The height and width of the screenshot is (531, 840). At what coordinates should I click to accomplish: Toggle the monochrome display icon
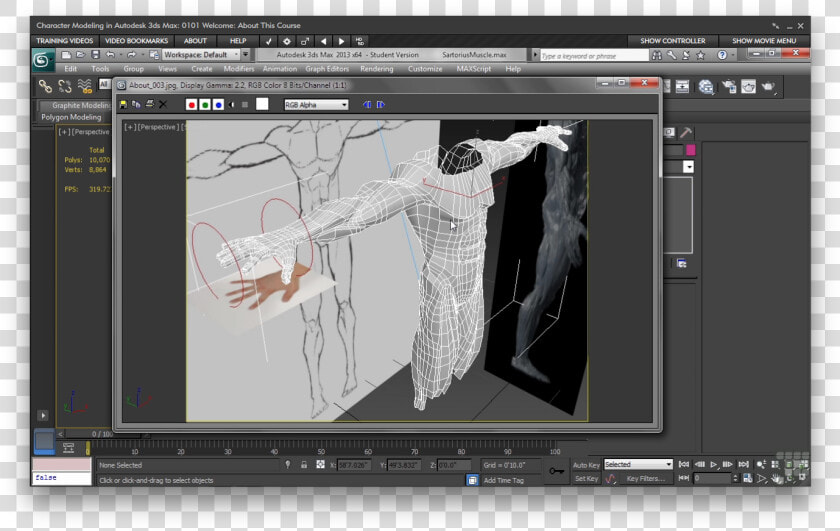[x=245, y=104]
